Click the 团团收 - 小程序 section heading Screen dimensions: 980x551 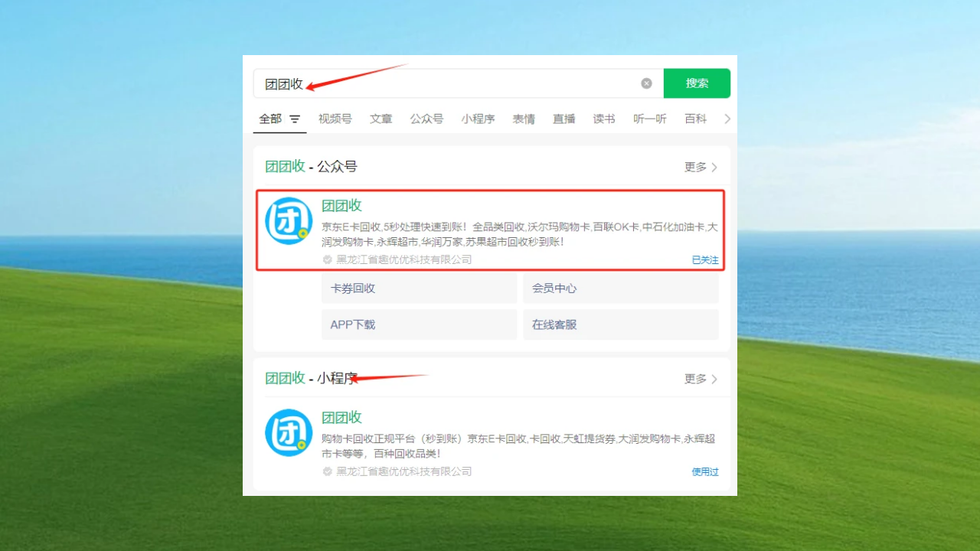pyautogui.click(x=311, y=379)
